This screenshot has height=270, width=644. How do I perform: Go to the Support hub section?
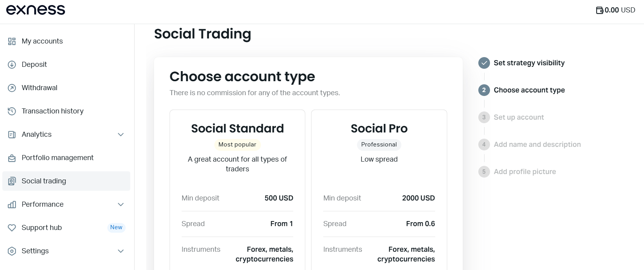[x=42, y=228]
